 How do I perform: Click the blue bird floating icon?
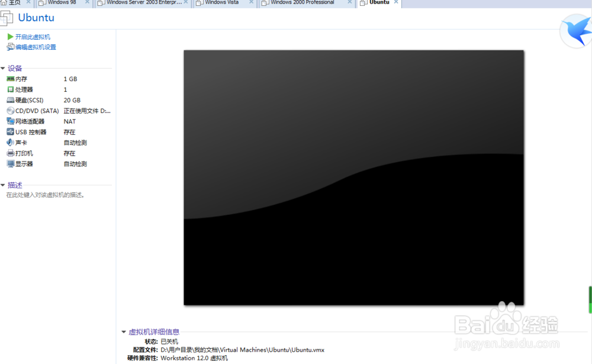click(577, 31)
